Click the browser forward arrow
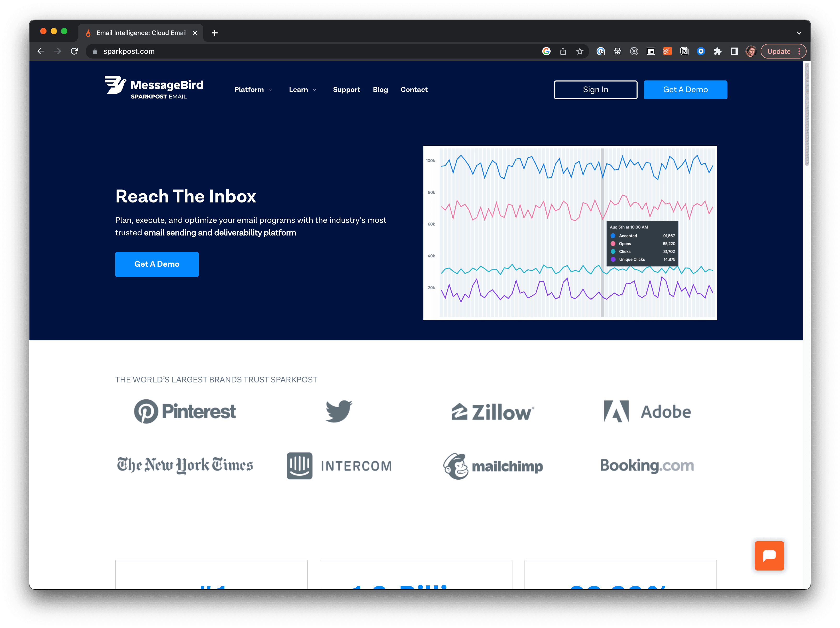This screenshot has width=840, height=628. coord(57,51)
